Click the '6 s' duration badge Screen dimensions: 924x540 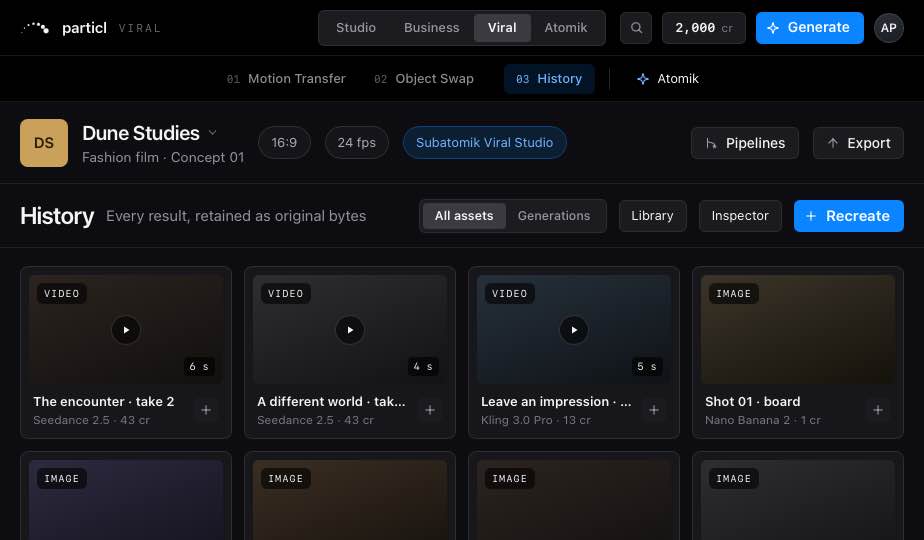point(199,367)
